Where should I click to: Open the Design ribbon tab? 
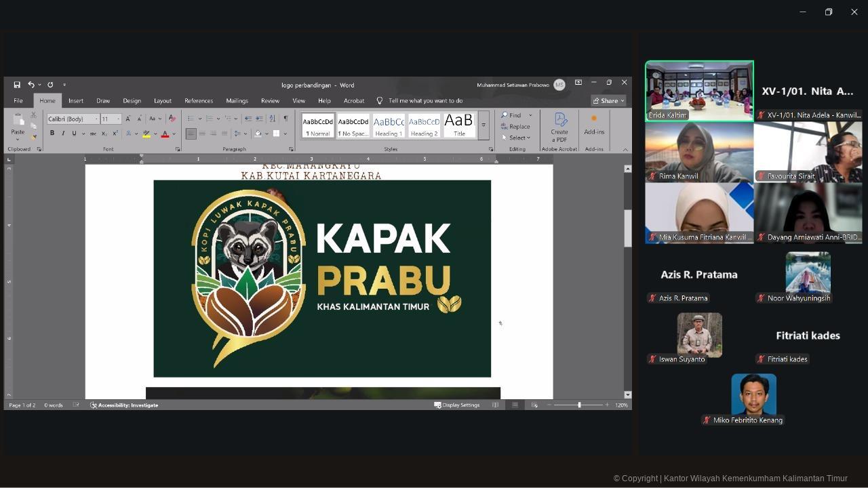(x=132, y=100)
